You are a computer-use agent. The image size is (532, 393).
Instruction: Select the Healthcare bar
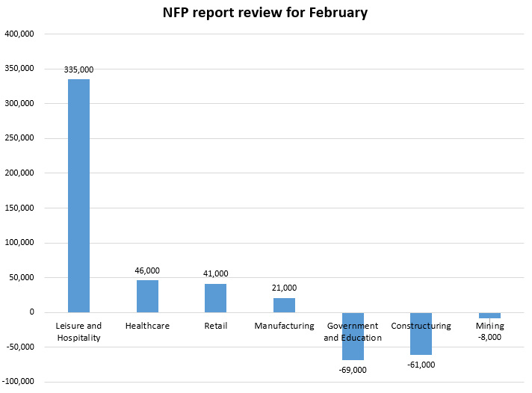point(147,296)
